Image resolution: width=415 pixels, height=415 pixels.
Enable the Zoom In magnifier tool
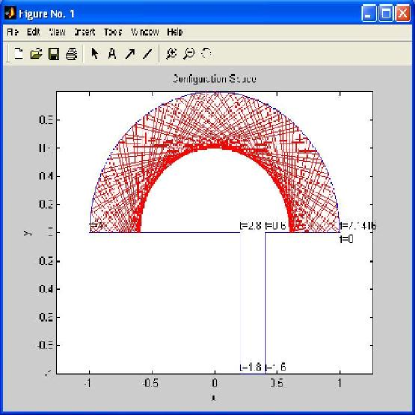click(x=171, y=53)
